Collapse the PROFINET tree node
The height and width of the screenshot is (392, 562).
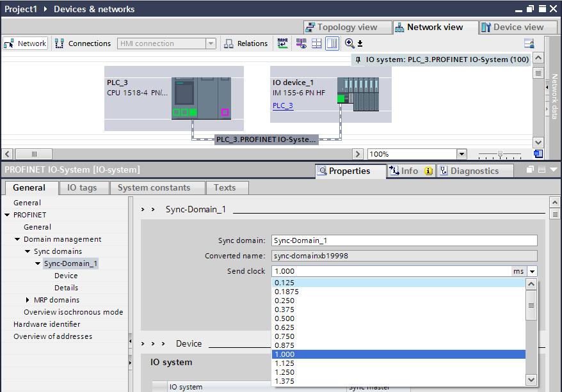(7, 215)
